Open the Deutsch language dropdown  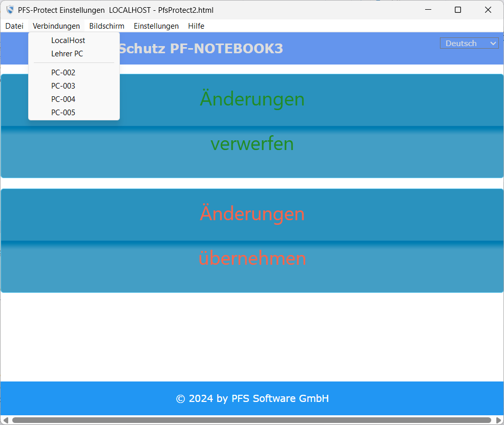tap(469, 44)
